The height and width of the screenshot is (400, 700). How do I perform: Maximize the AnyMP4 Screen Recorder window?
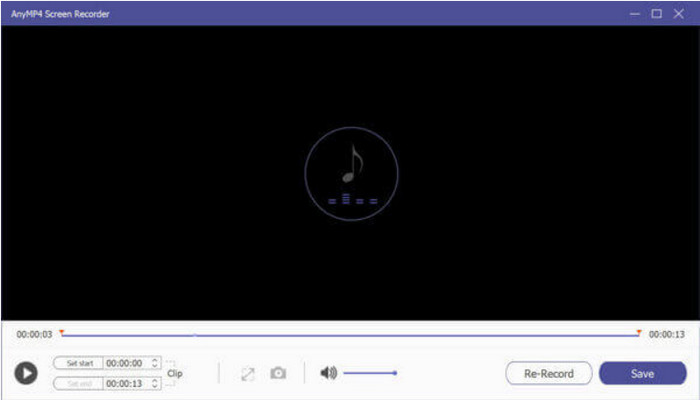pyautogui.click(x=656, y=14)
